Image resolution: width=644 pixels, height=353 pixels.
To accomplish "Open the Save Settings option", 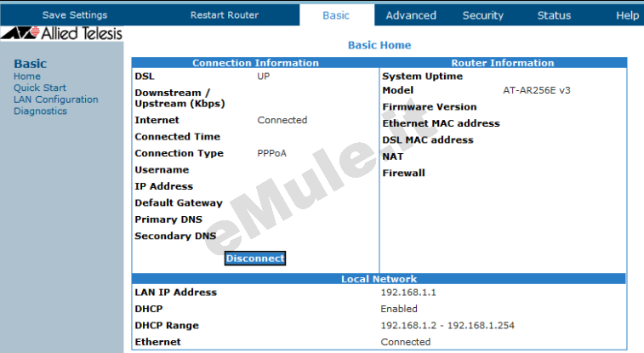I will pos(75,15).
